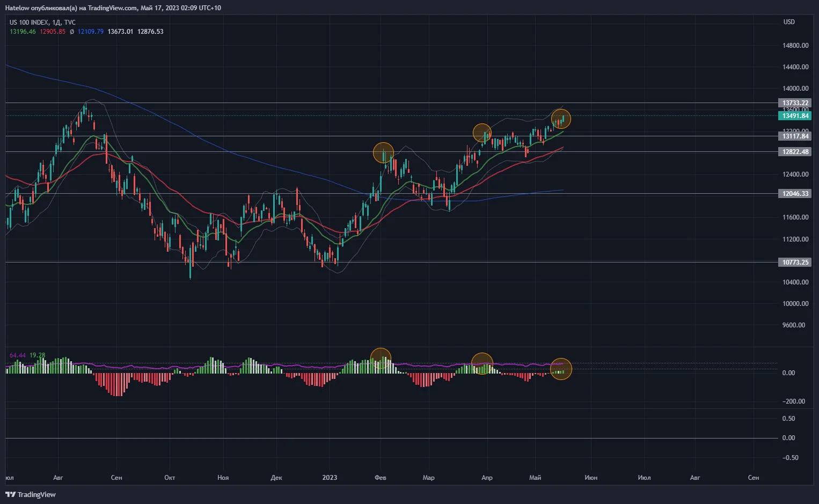Open the US 100 INDEX symbol title
The image size is (819, 504).
28,23
